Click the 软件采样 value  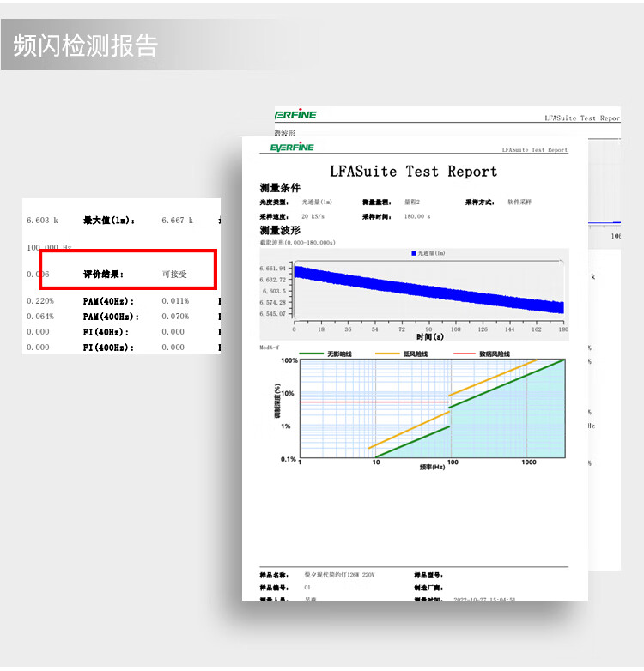(x=519, y=202)
